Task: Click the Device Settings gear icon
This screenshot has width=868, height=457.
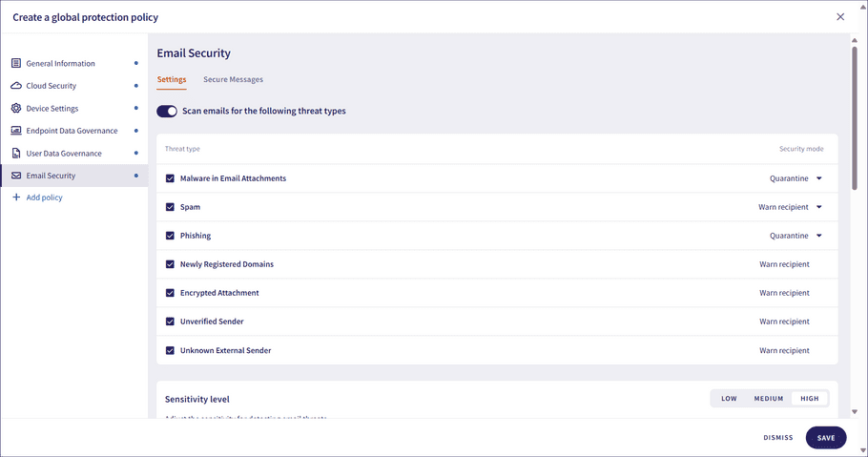Action: click(x=16, y=108)
